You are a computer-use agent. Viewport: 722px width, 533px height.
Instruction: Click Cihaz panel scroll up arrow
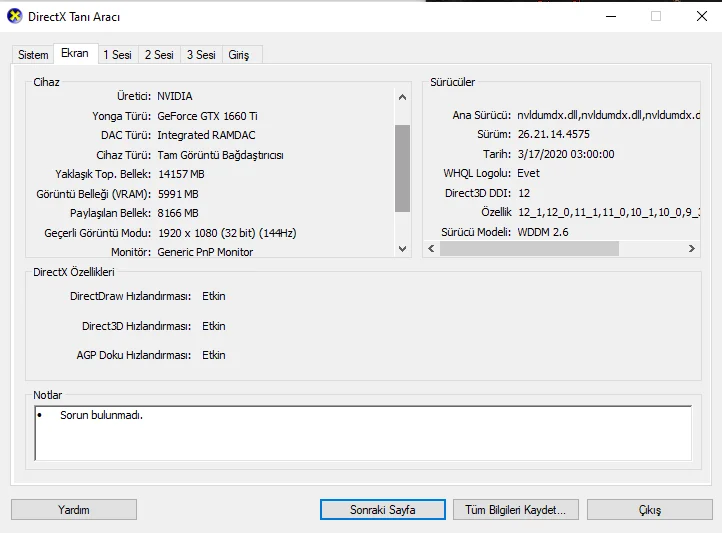402,97
